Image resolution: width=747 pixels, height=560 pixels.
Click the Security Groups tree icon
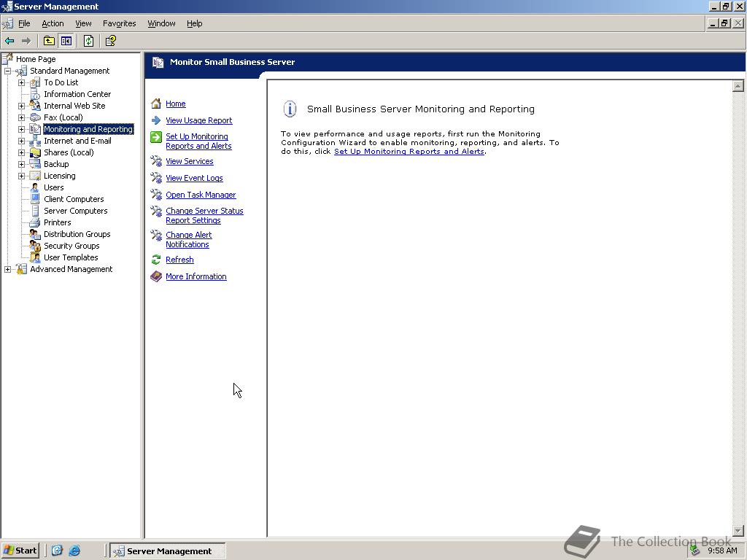[35, 246]
